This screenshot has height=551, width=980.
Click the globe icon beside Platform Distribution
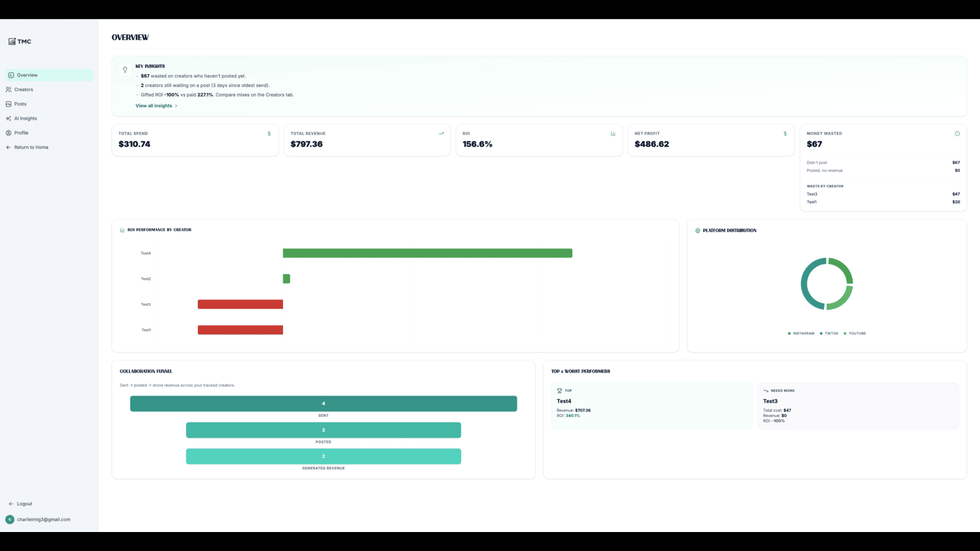coord(698,231)
